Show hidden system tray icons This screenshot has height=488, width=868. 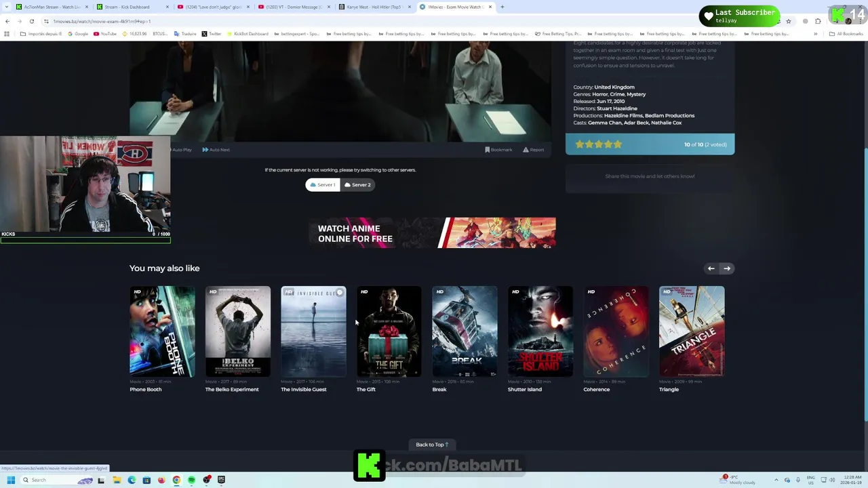pos(777,480)
